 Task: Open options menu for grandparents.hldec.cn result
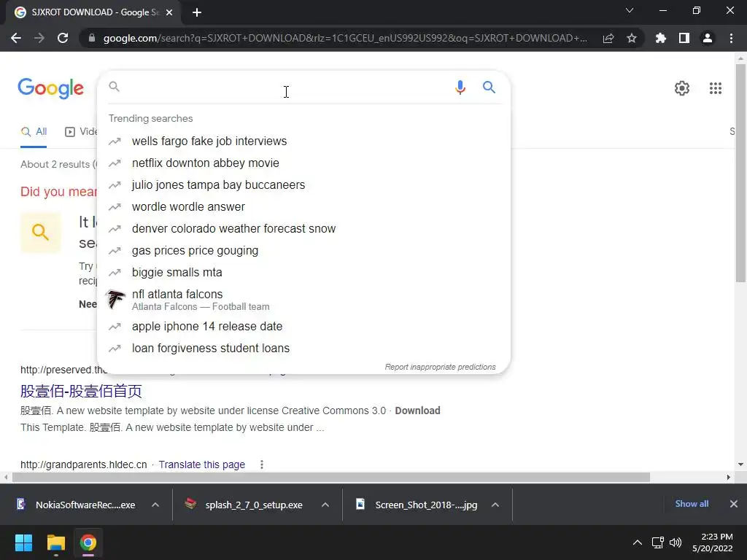coord(262,464)
